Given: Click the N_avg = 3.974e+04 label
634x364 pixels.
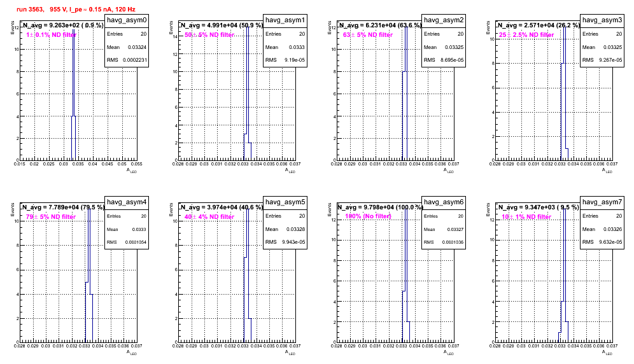Looking at the screenshot, I should [x=222, y=207].
